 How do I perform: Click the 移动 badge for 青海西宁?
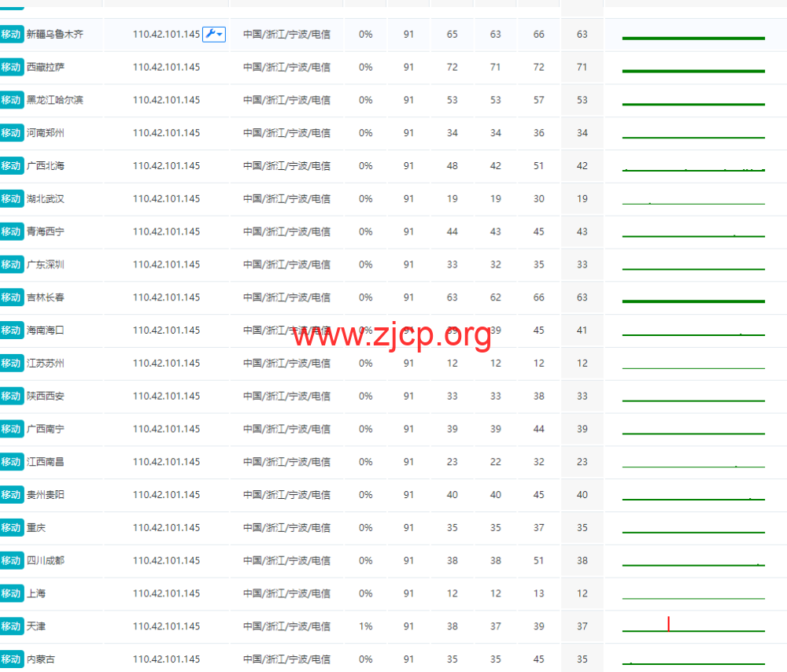[x=11, y=231]
